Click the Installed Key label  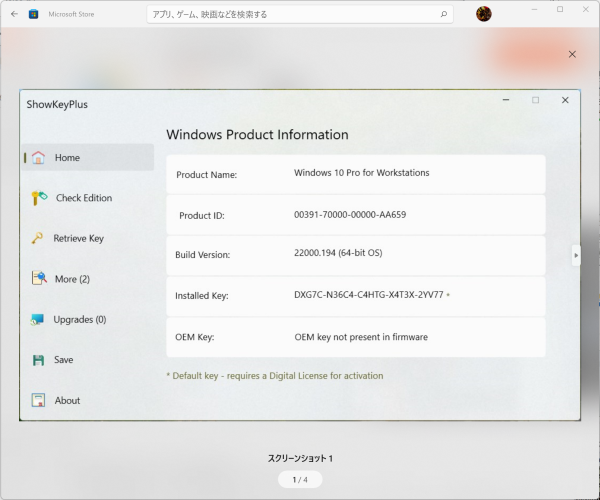202,296
